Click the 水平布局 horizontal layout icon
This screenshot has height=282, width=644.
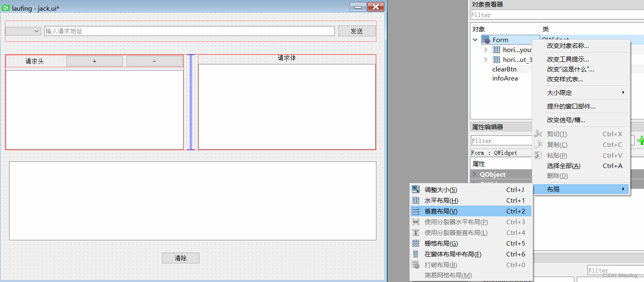(415, 200)
